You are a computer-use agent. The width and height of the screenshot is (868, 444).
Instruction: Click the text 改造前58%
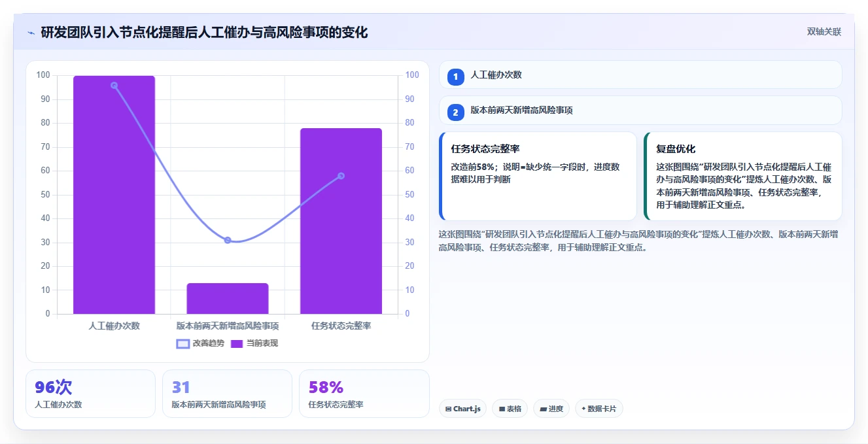(x=472, y=167)
